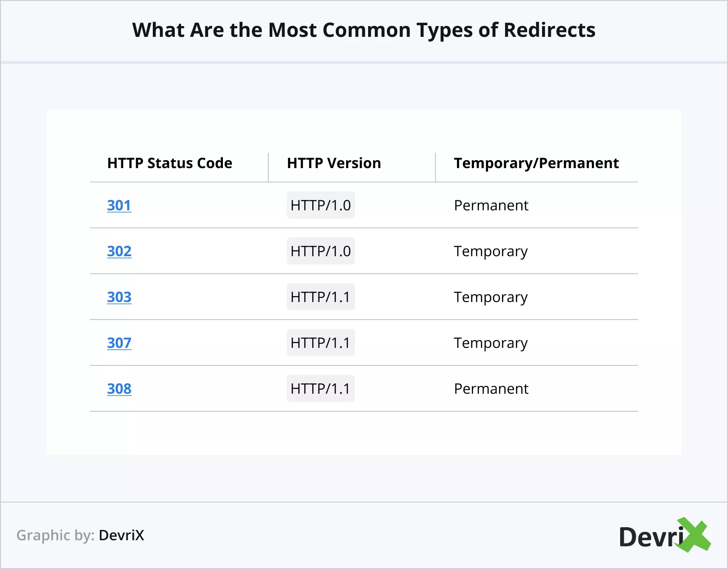Click Permanent in the 308 row

(x=491, y=389)
